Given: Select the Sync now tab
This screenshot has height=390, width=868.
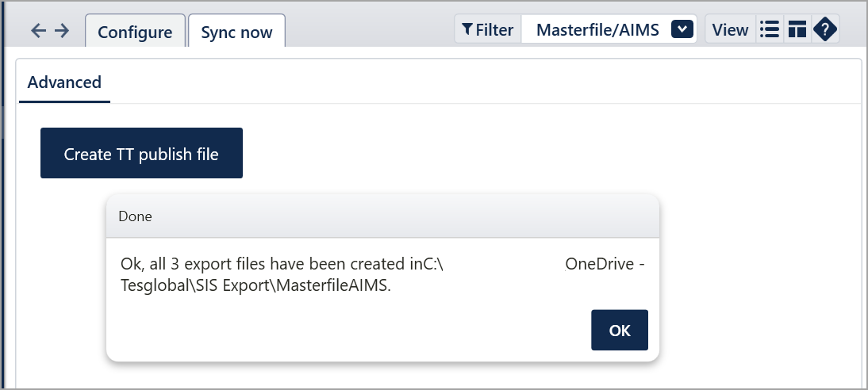Looking at the screenshot, I should 236,31.
